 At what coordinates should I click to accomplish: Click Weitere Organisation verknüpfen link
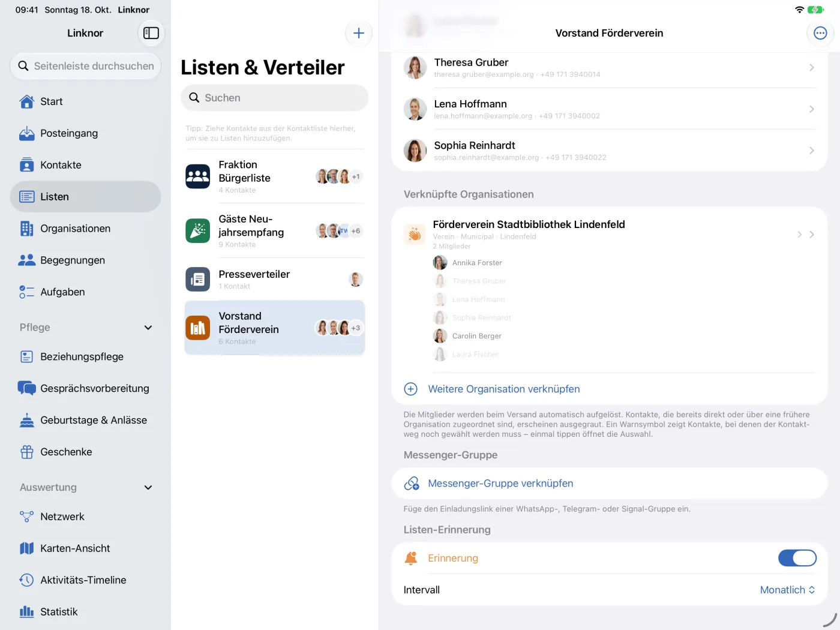click(503, 389)
